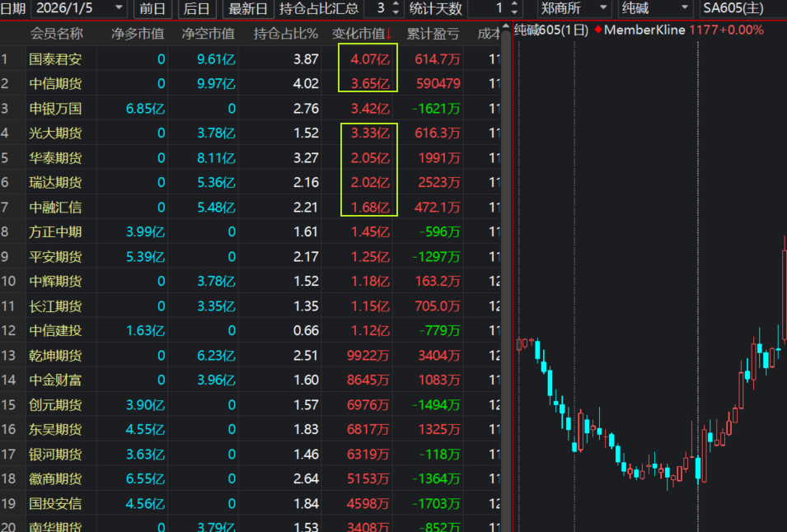787x532 pixels.
Task: Select the SA605(主) contract box
Action: coord(742,9)
